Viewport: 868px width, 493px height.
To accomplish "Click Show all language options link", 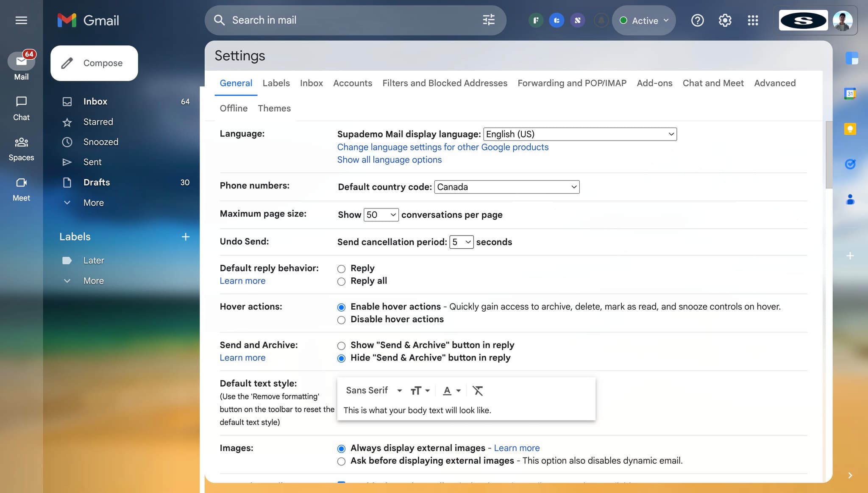I will [x=389, y=160].
